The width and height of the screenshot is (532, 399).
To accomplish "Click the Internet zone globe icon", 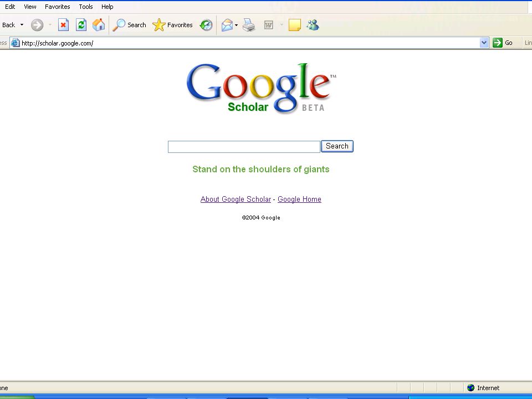I will click(x=470, y=388).
